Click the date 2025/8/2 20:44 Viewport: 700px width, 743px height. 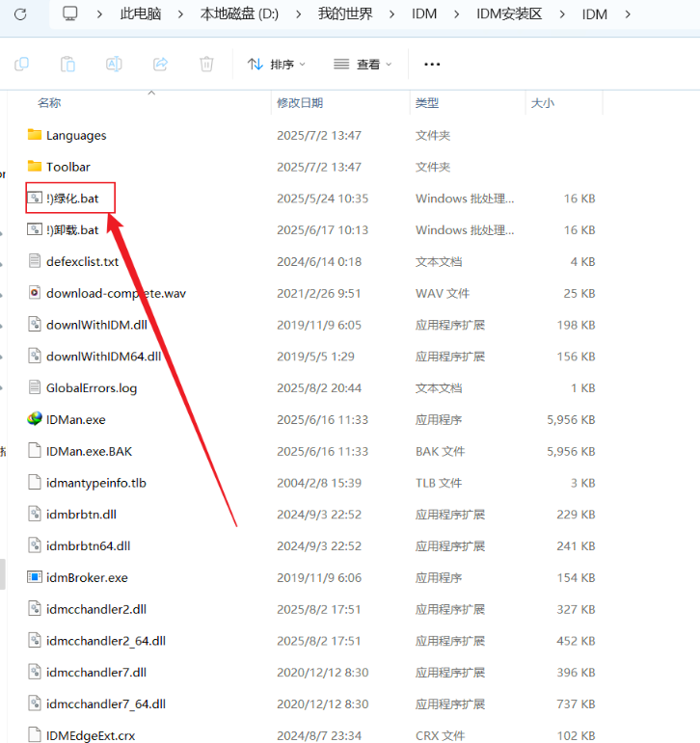point(319,388)
